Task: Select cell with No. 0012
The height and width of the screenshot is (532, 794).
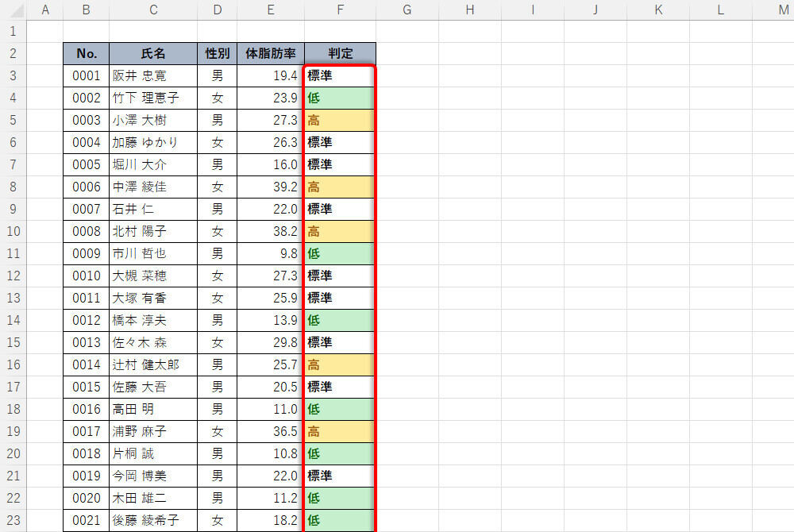Action: point(86,321)
